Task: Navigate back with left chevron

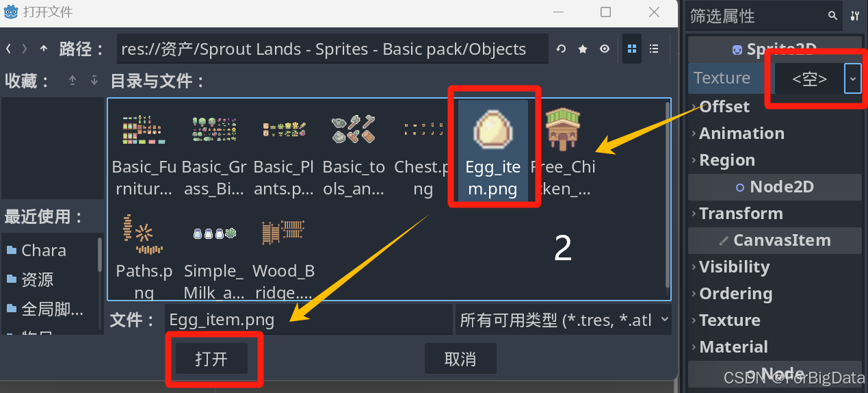Action: point(8,49)
